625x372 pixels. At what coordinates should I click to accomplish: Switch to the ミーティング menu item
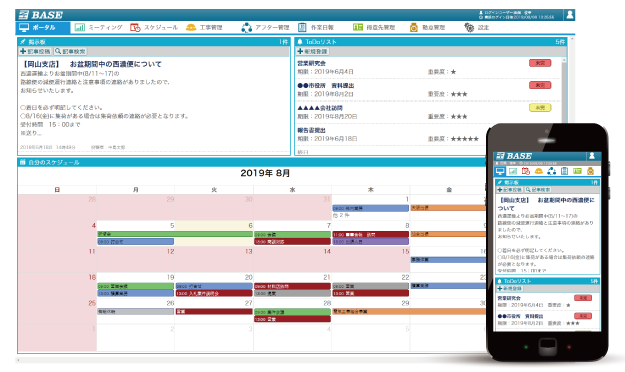pyautogui.click(x=98, y=28)
